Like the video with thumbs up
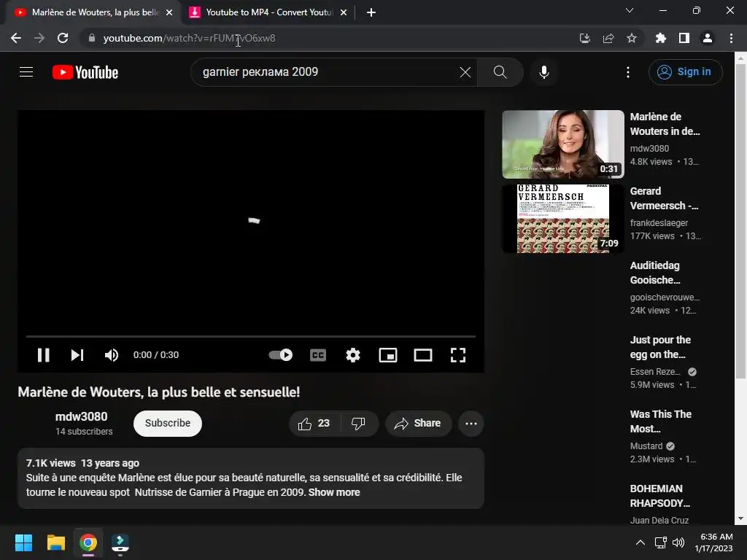 click(x=314, y=424)
